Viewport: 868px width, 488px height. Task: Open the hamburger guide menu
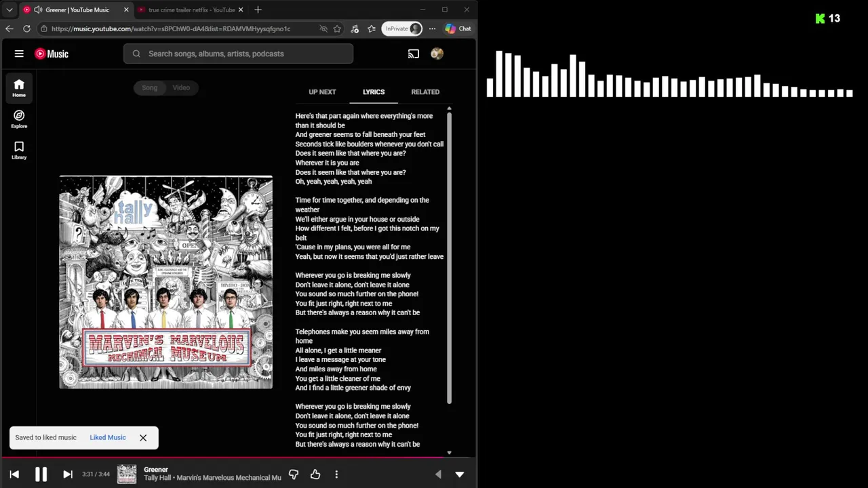(19, 54)
